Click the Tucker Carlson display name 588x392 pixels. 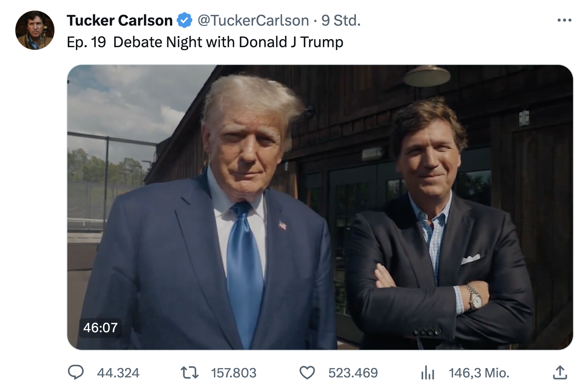119,21
